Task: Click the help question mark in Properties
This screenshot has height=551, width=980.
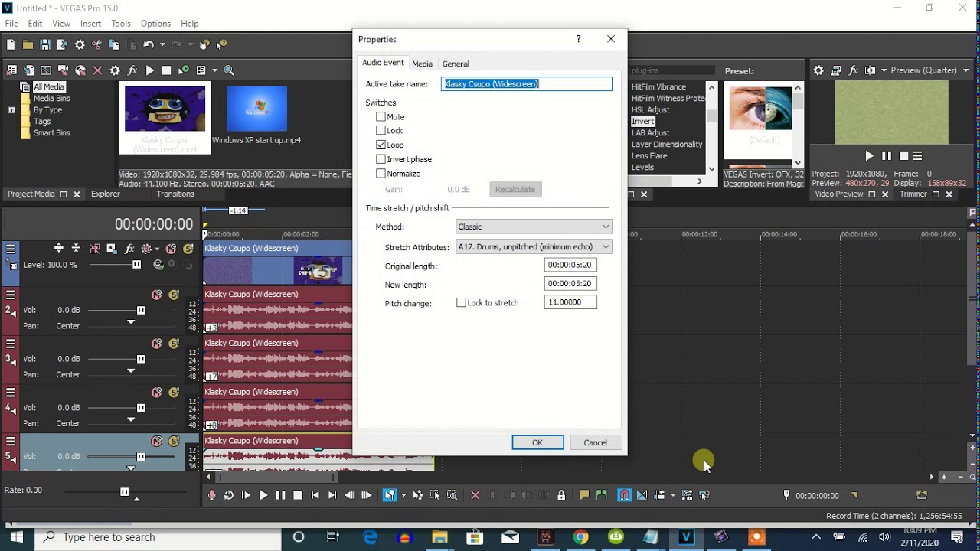Action: (x=578, y=39)
